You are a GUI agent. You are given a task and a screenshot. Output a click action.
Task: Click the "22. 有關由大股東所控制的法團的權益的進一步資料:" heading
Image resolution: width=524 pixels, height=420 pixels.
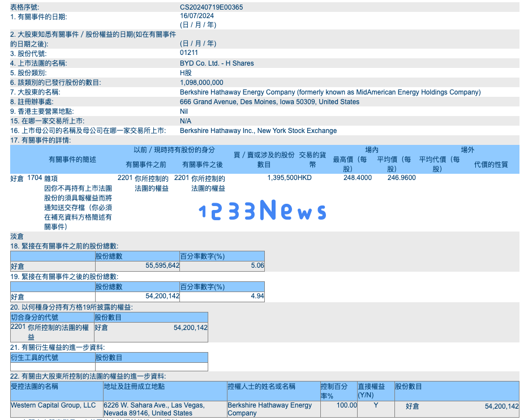[x=88, y=376]
